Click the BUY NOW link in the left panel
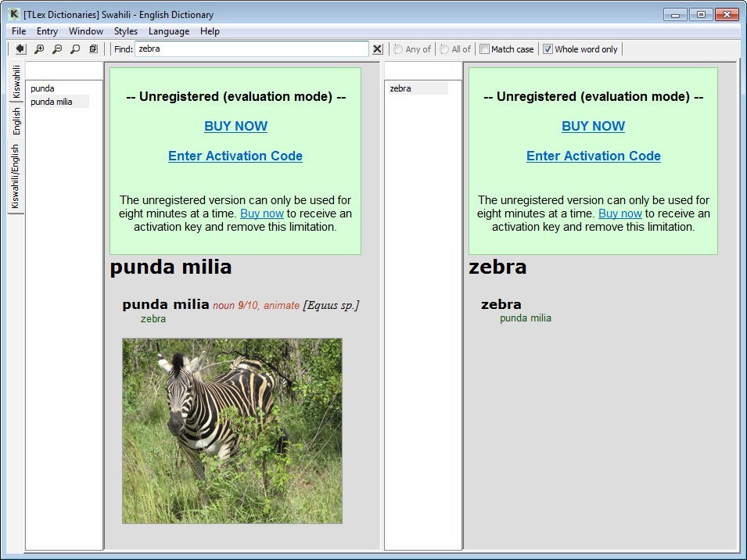747x560 pixels. pyautogui.click(x=235, y=126)
